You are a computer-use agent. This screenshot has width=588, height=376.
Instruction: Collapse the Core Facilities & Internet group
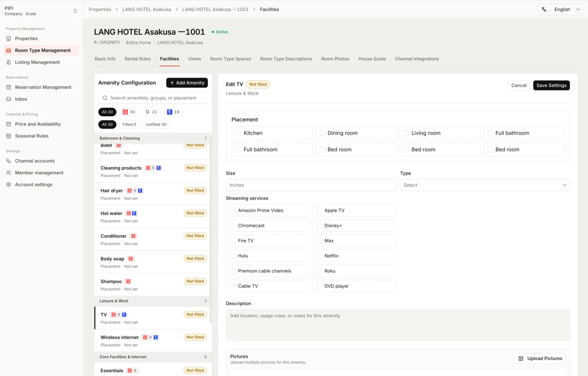[153, 357]
